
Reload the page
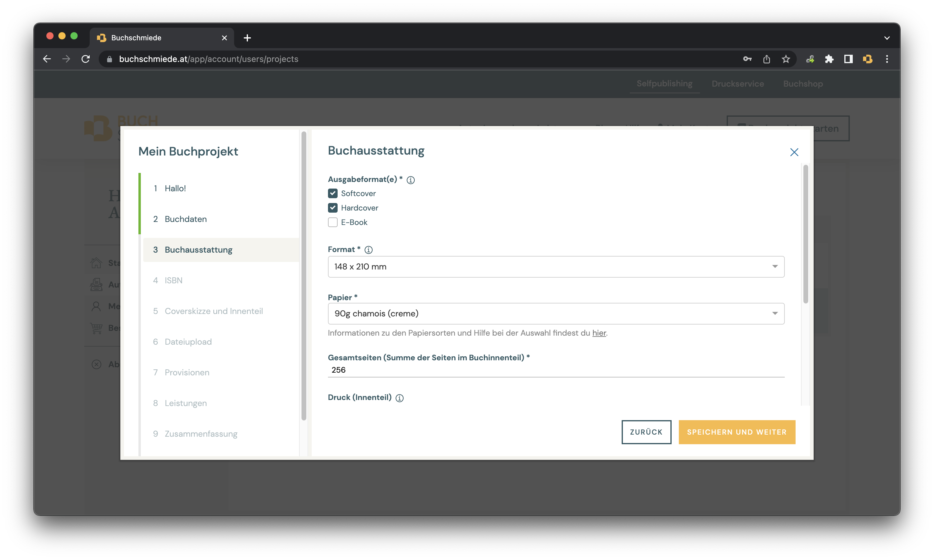click(x=86, y=59)
